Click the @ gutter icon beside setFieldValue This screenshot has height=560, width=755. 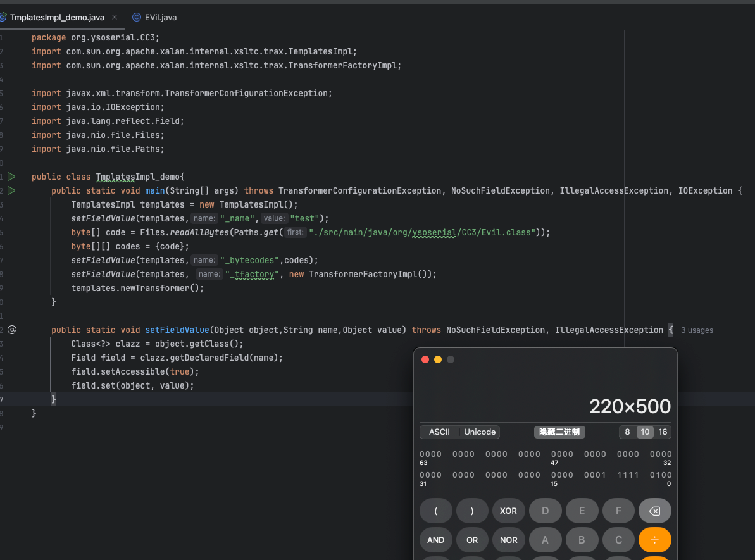12,330
